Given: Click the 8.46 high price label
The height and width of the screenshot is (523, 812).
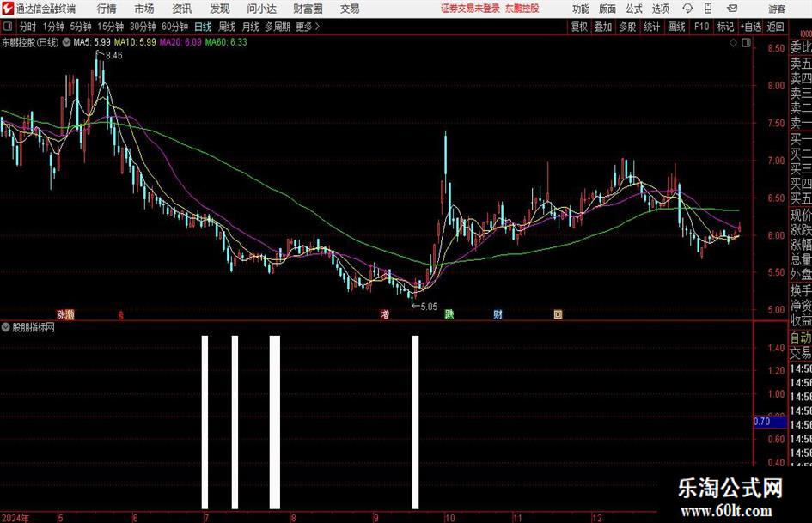Looking at the screenshot, I should pyautogui.click(x=114, y=56).
